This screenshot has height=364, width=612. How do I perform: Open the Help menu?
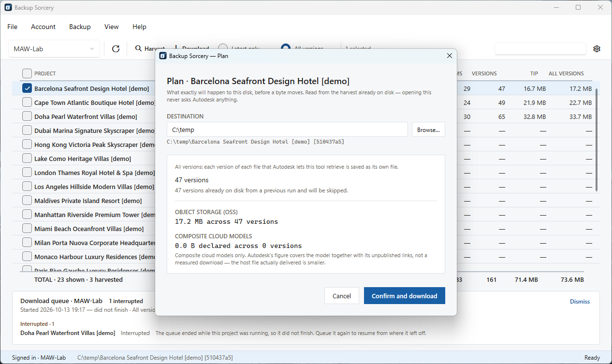(x=139, y=27)
